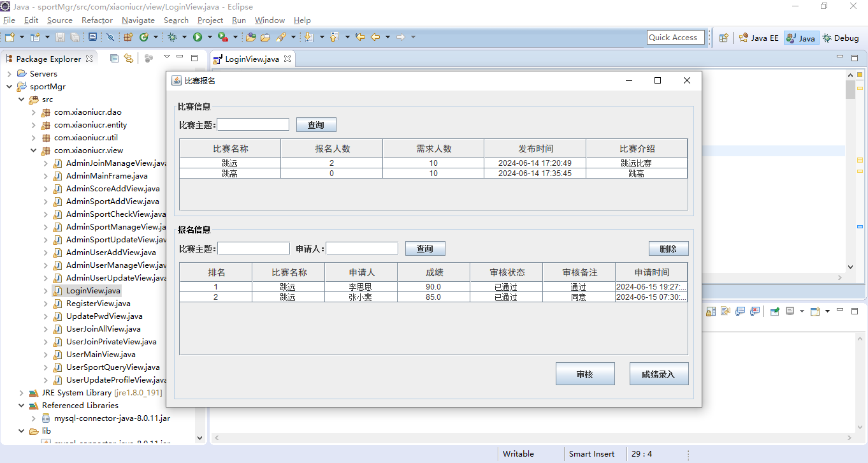The image size is (868, 463).
Task: Click the green Run button icon
Action: (x=198, y=38)
